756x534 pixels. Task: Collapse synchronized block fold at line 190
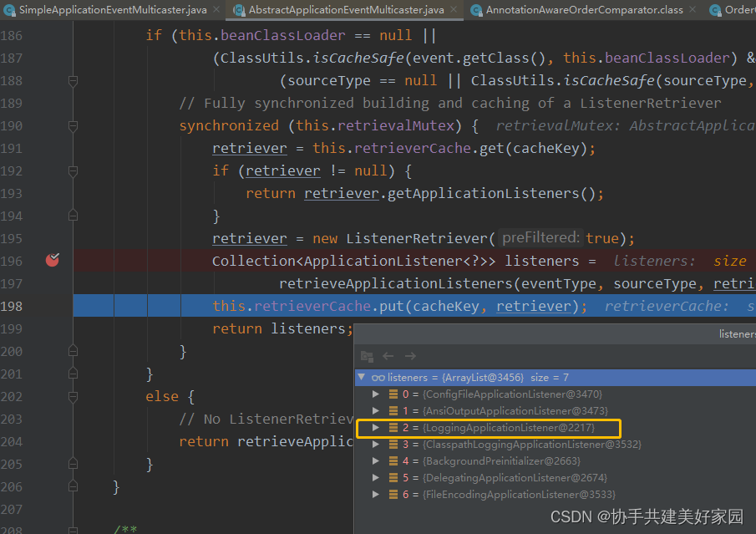[73, 126]
